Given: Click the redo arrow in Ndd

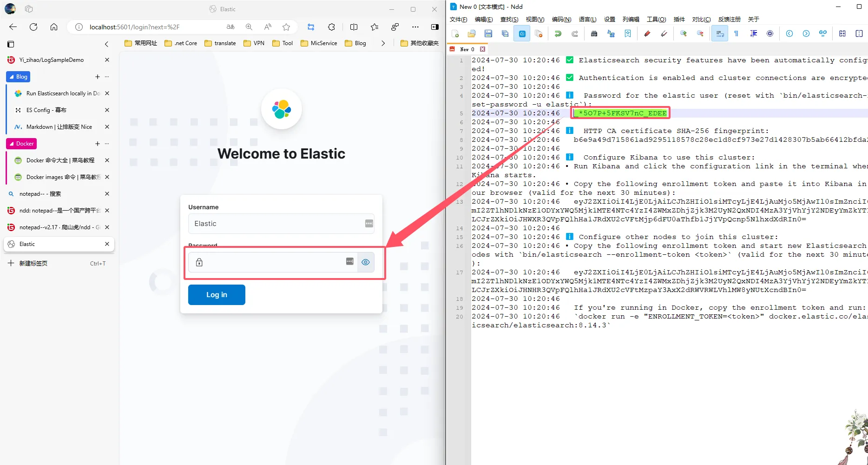Looking at the screenshot, I should coord(575,33).
